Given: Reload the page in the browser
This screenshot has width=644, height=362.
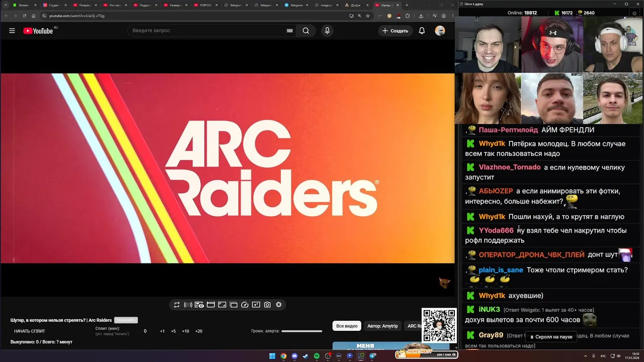Looking at the screenshot, I should (25, 16).
